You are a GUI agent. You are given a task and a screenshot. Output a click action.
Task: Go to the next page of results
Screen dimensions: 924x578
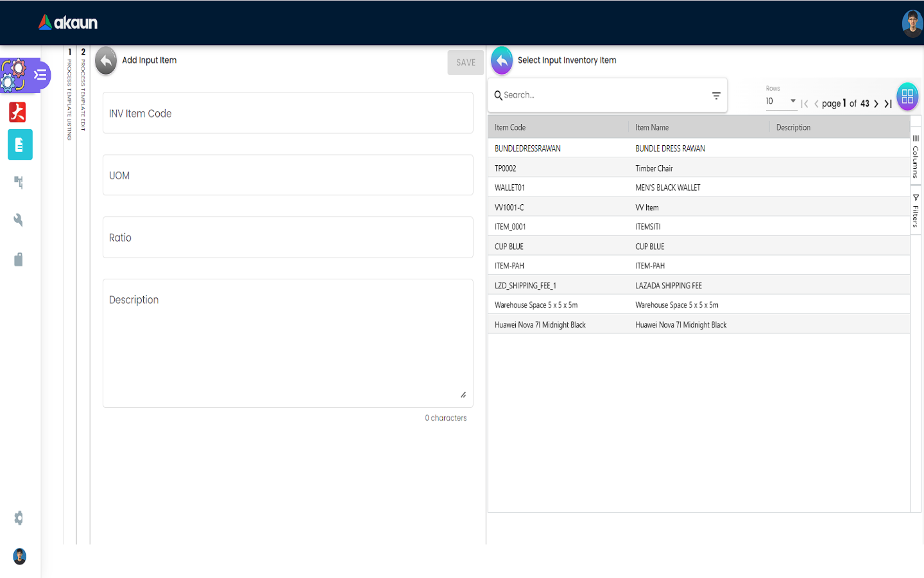pyautogui.click(x=876, y=103)
